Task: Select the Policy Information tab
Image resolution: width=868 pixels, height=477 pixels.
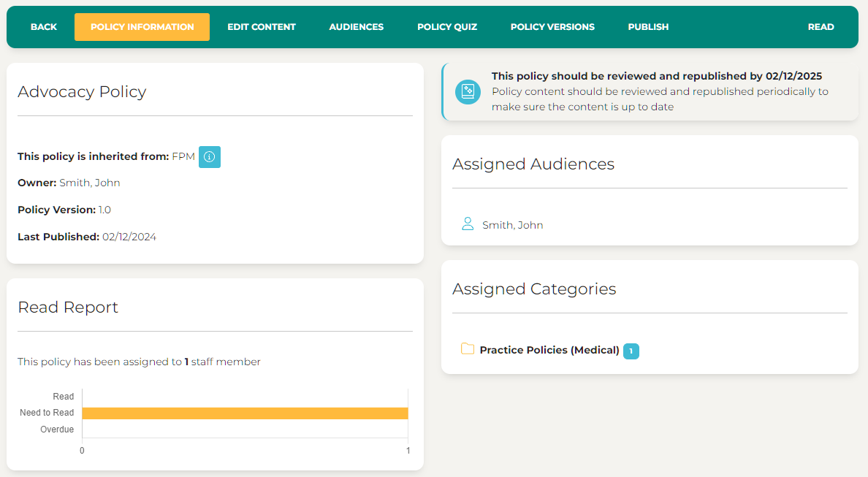Action: (142, 27)
